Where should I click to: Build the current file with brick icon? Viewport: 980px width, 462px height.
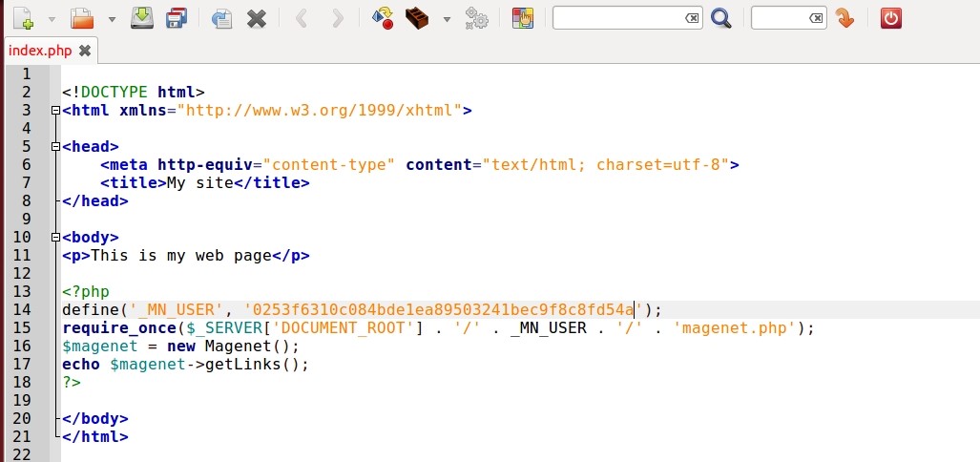[417, 18]
